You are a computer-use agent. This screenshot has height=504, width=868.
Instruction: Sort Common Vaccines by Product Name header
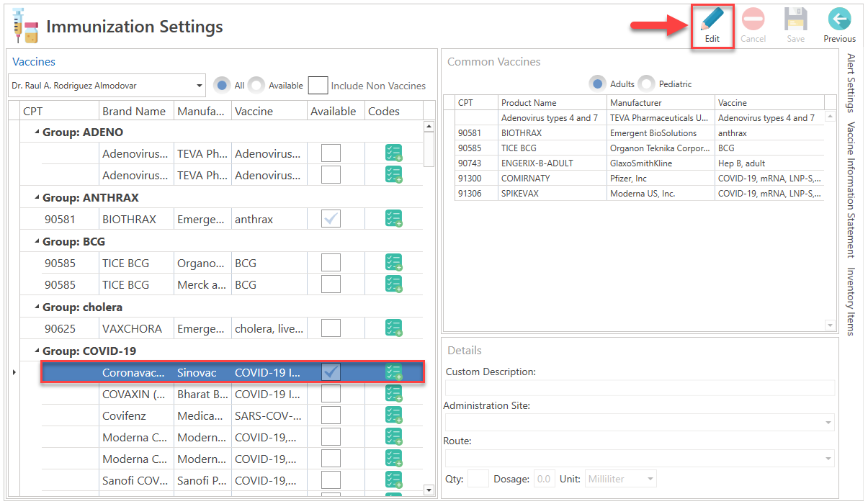pos(552,103)
